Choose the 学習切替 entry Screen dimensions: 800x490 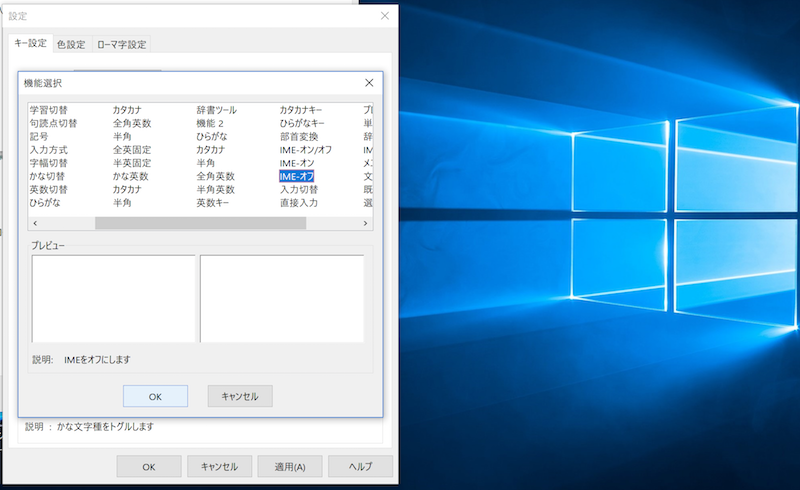coord(48,110)
